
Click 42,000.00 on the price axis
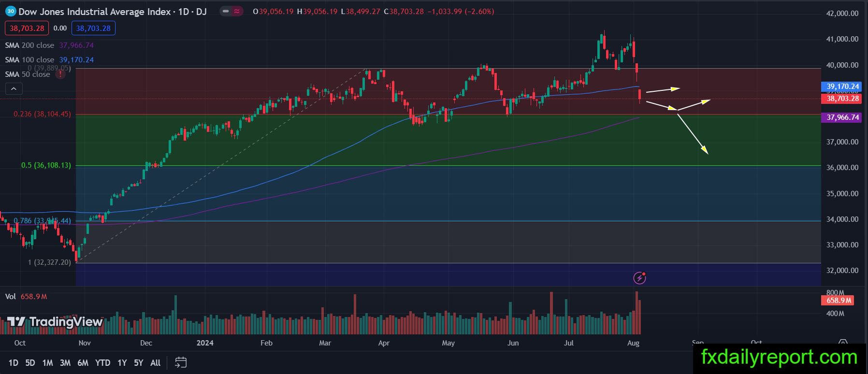click(x=842, y=14)
